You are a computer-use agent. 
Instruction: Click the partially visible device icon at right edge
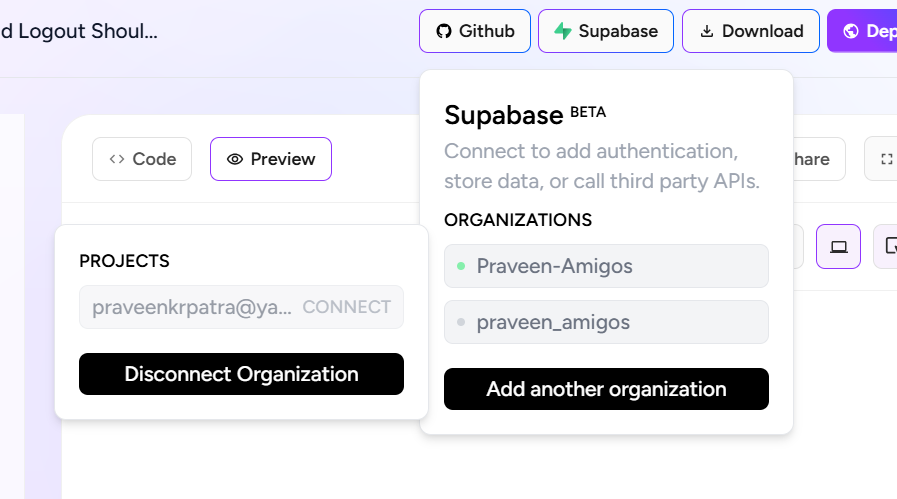click(890, 247)
